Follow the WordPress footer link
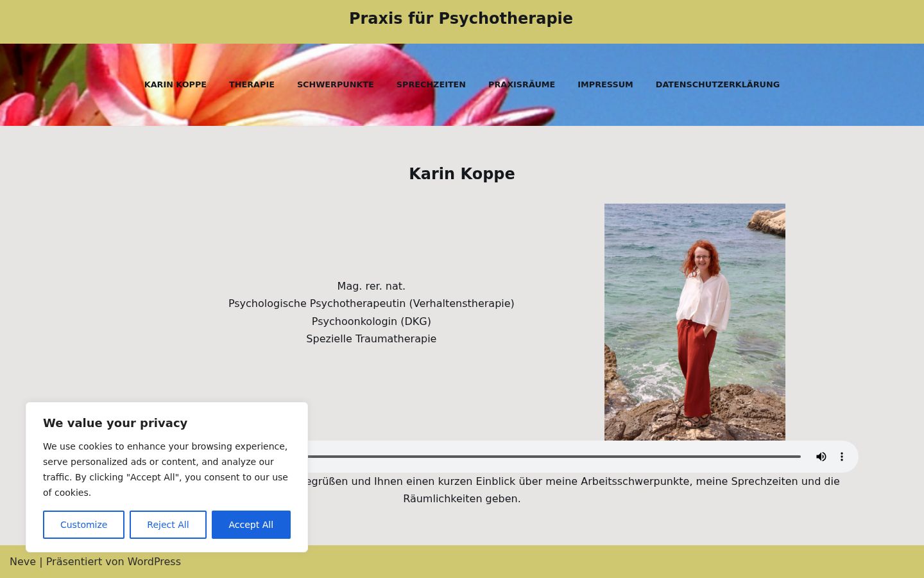 (154, 561)
